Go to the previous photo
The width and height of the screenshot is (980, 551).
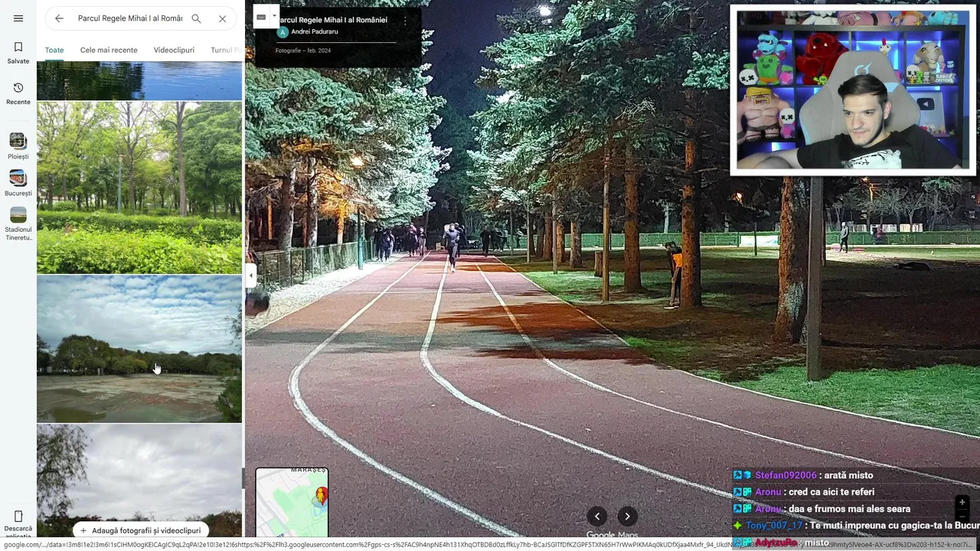pos(597,517)
